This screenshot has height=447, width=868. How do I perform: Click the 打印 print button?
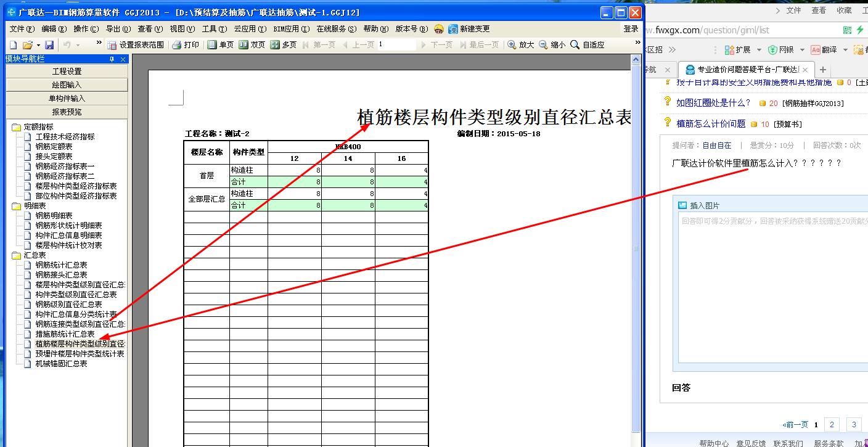click(x=186, y=45)
